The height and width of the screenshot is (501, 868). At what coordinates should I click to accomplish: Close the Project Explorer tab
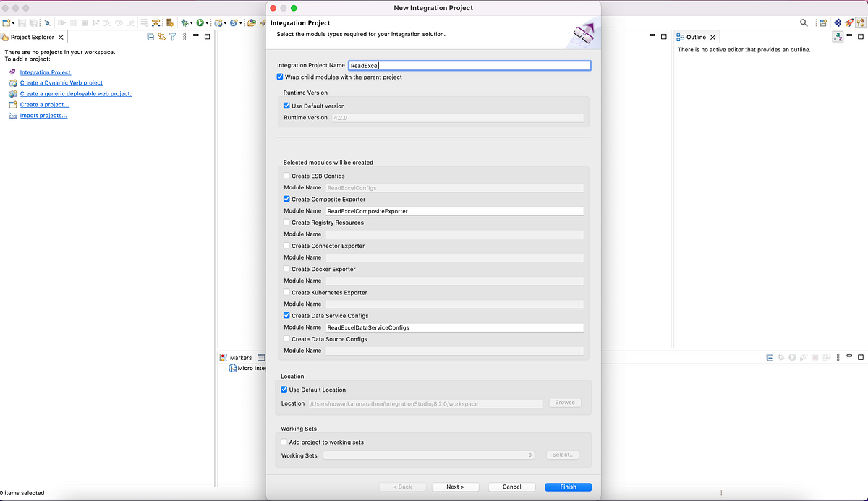[x=61, y=37]
